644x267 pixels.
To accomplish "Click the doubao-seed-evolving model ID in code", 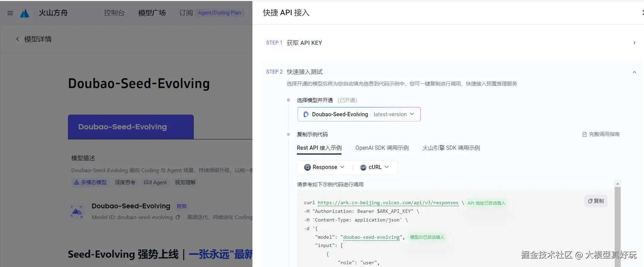I will [x=371, y=237].
